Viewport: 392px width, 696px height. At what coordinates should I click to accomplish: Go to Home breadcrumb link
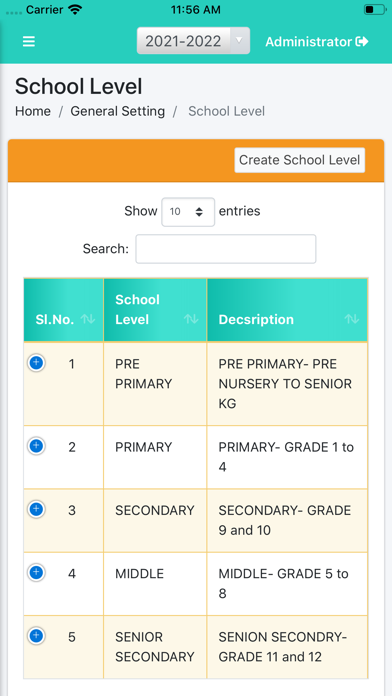coord(33,111)
